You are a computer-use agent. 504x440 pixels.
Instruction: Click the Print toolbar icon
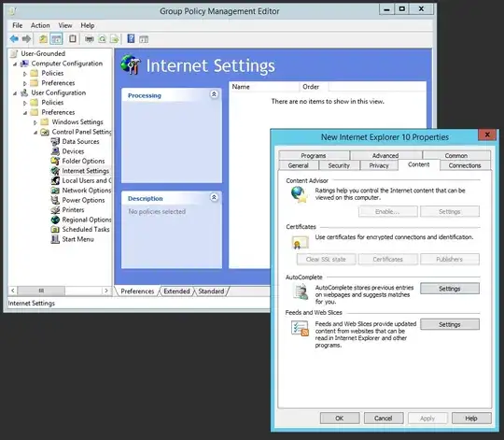(x=90, y=39)
